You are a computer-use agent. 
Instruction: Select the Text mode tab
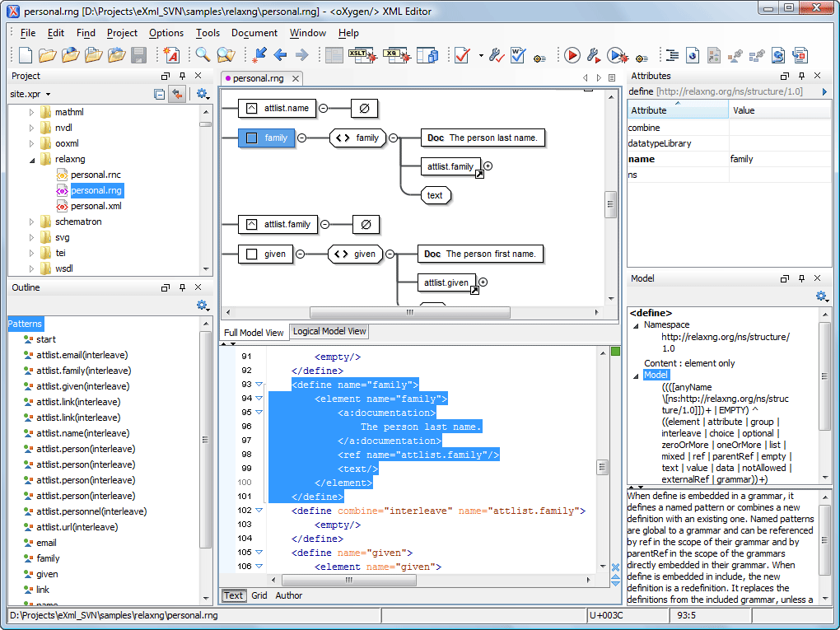pyautogui.click(x=233, y=595)
